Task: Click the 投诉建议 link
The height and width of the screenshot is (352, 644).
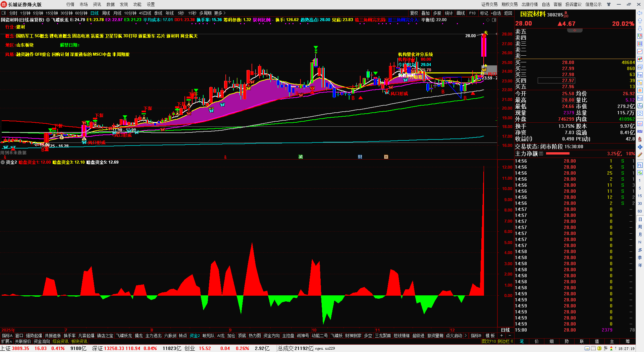Action: click(574, 4)
